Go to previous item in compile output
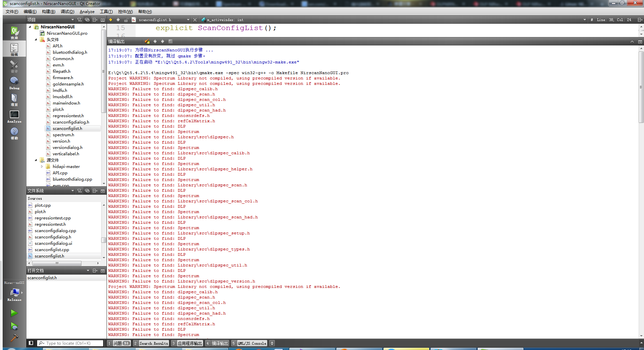The height and width of the screenshot is (350, 644). [x=155, y=41]
